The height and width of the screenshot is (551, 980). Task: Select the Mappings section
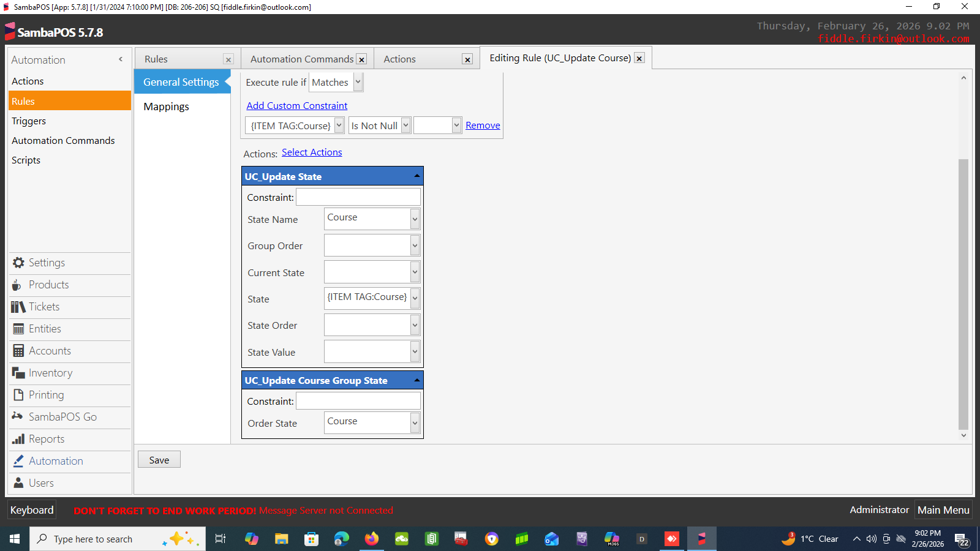click(x=166, y=107)
